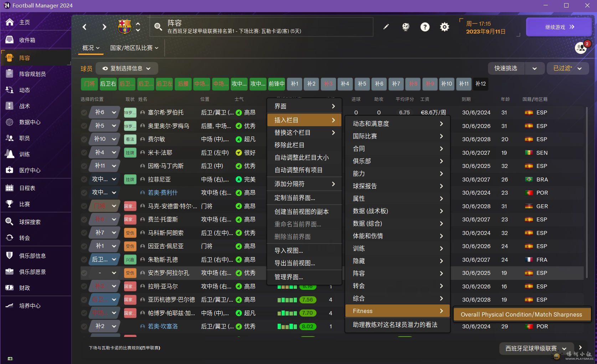Toggle selection circle for 费尔敏 row
Screen dimensions: 597x364
(x=84, y=139)
